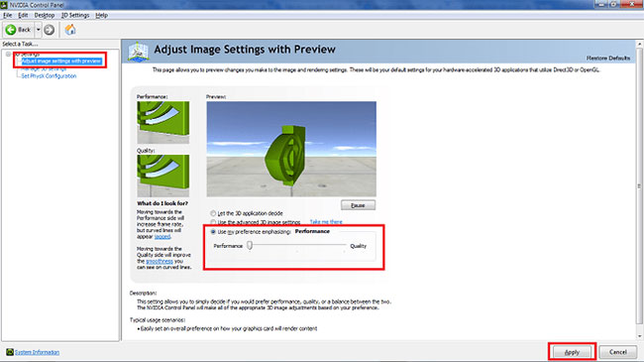Collapse the 3D Settings tree node
The width and height of the screenshot is (644, 362).
(x=8, y=54)
